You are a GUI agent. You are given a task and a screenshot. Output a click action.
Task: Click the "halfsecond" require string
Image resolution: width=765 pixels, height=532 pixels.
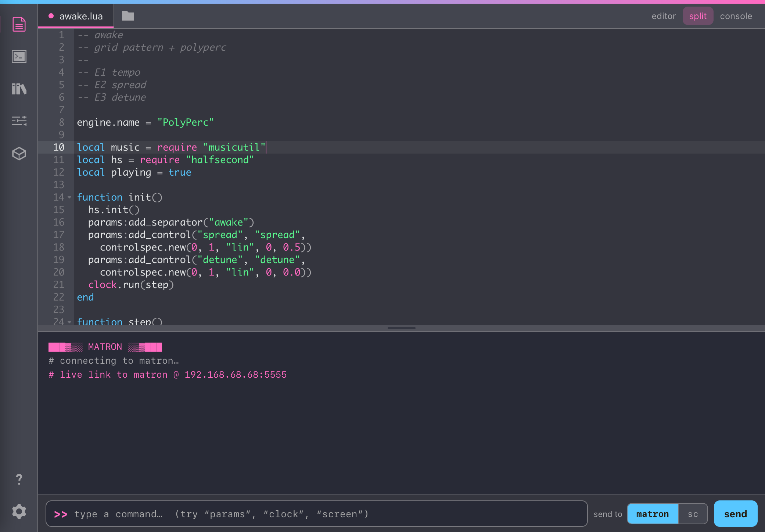220,160
